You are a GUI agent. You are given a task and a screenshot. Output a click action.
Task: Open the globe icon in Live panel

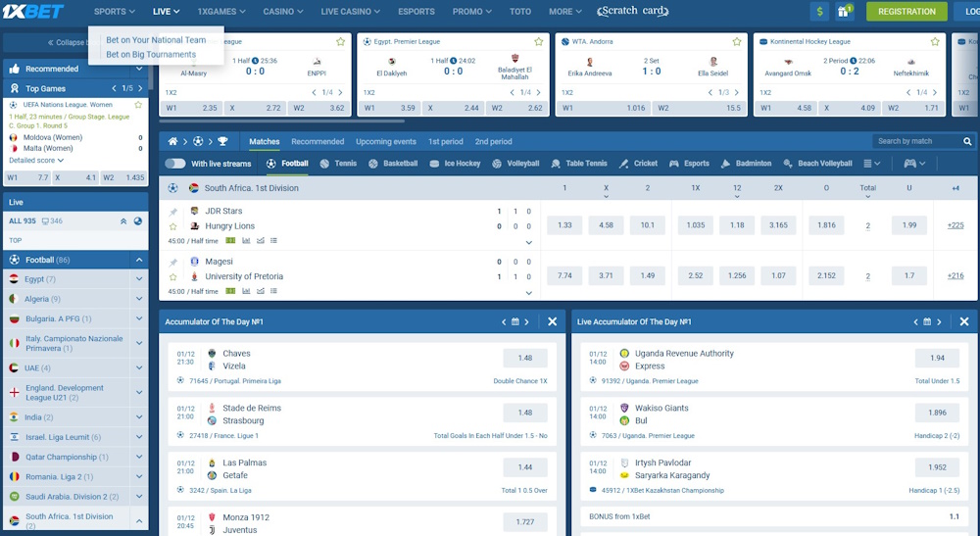tap(138, 221)
